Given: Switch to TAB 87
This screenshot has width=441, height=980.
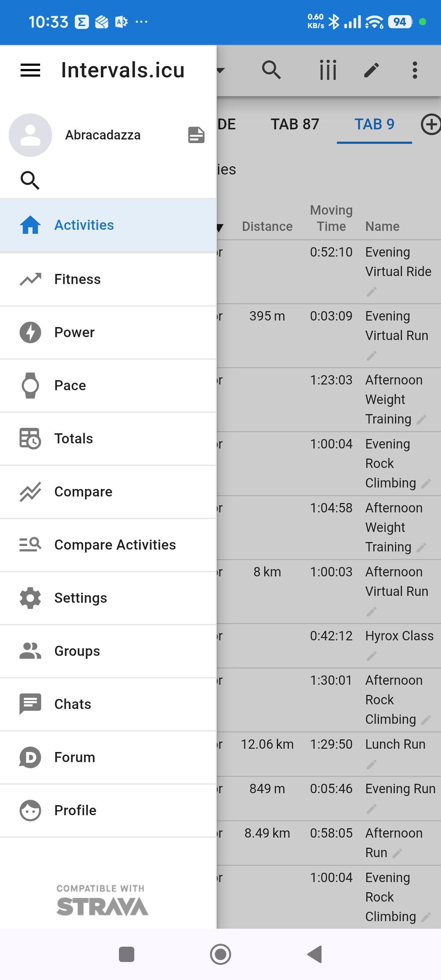Looking at the screenshot, I should (295, 124).
